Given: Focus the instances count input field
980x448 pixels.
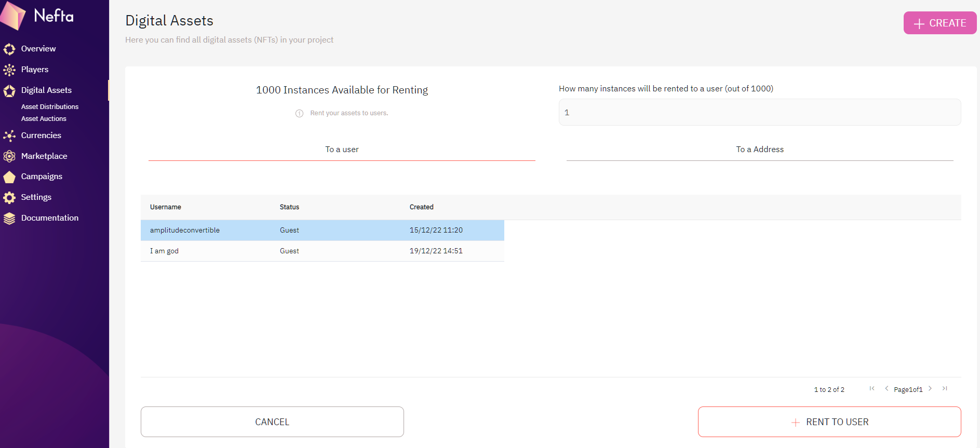Looking at the screenshot, I should tap(760, 112).
